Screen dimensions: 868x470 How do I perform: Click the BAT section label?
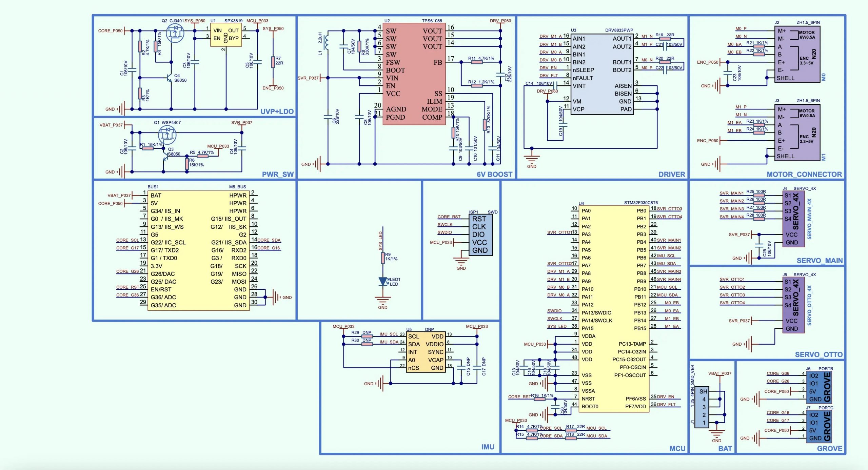pos(725,449)
